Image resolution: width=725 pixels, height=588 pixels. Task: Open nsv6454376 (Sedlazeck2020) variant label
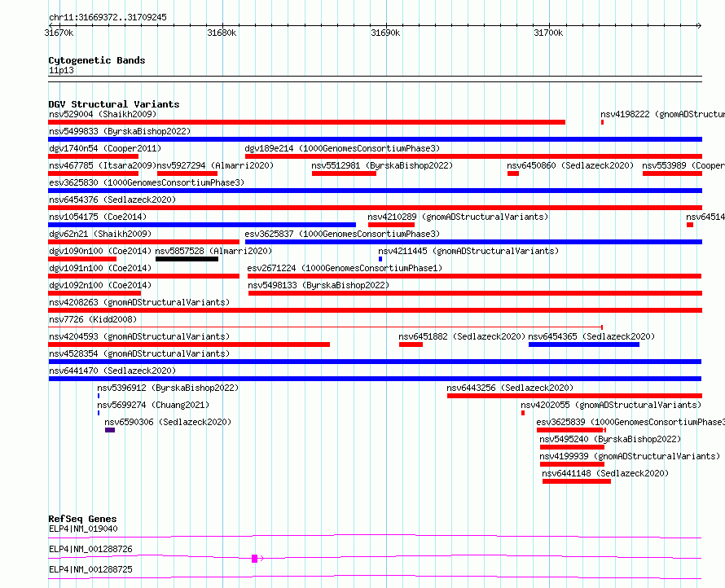tap(112, 200)
